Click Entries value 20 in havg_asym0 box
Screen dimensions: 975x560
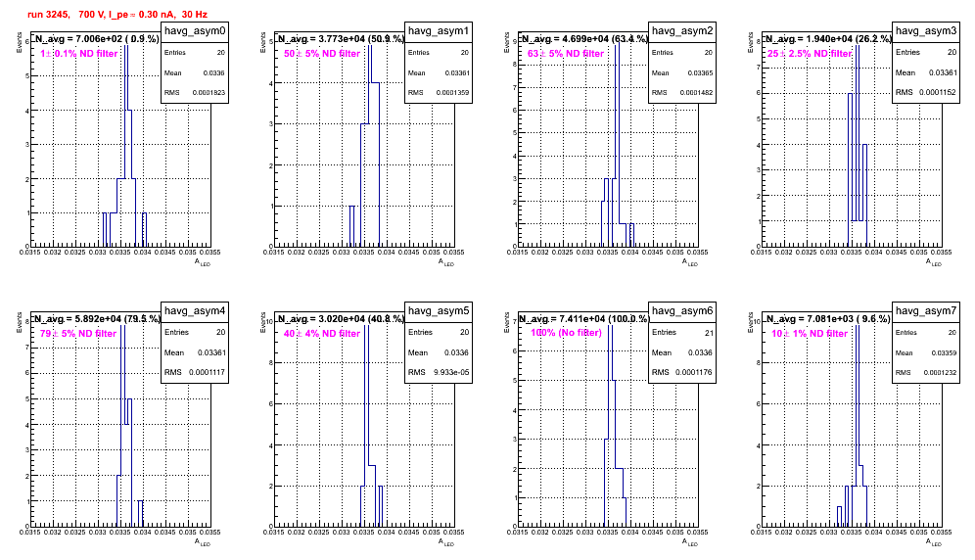pyautogui.click(x=221, y=52)
